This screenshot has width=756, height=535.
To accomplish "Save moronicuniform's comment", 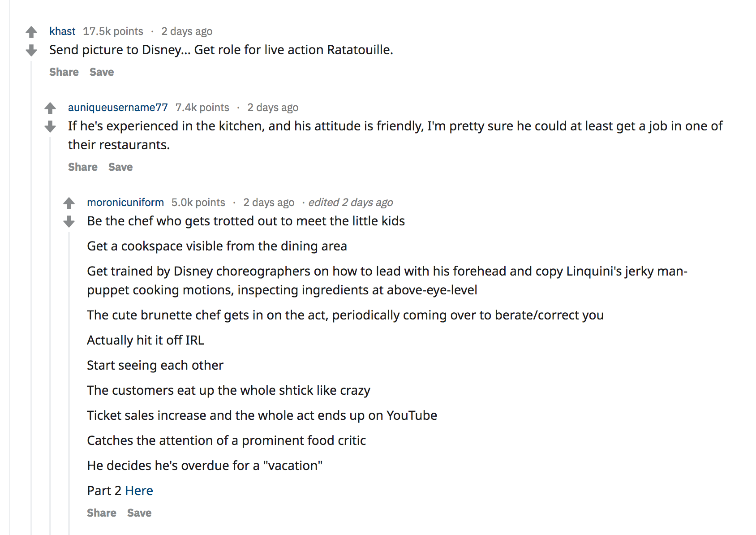I will coord(139,513).
